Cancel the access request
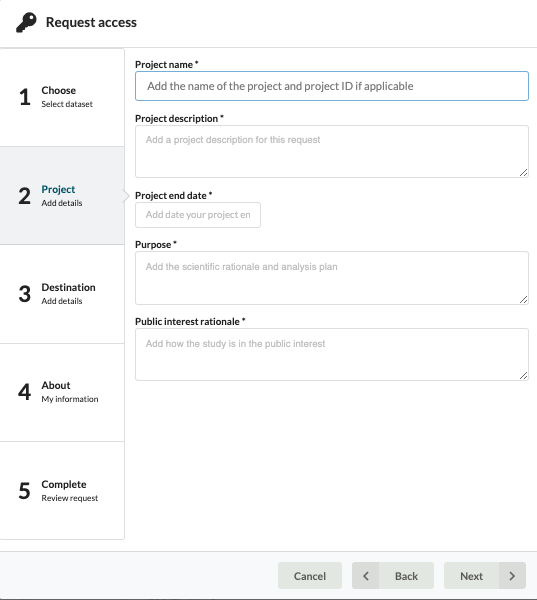The image size is (537, 600). [x=310, y=576]
